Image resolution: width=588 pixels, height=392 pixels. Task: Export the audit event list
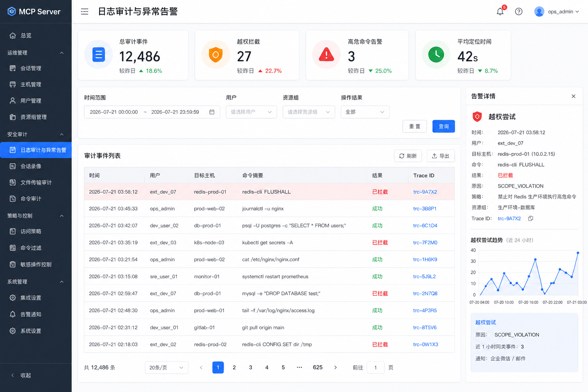tap(441, 156)
